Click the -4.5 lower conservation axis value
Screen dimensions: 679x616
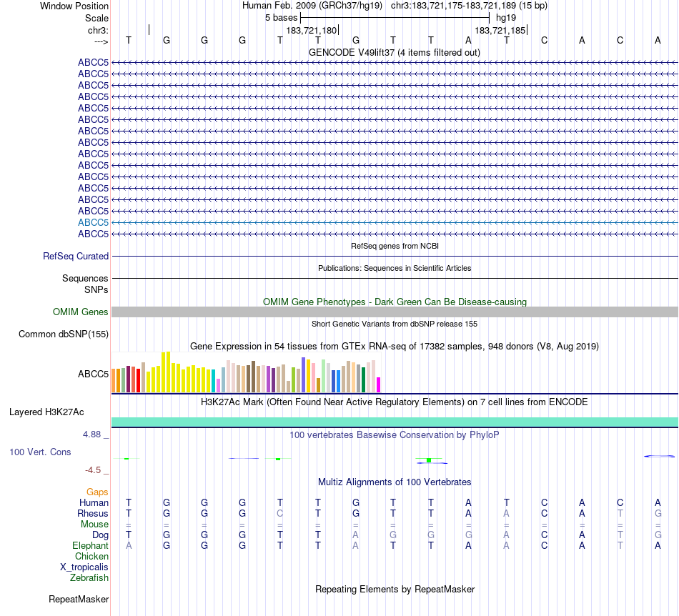pyautogui.click(x=93, y=470)
